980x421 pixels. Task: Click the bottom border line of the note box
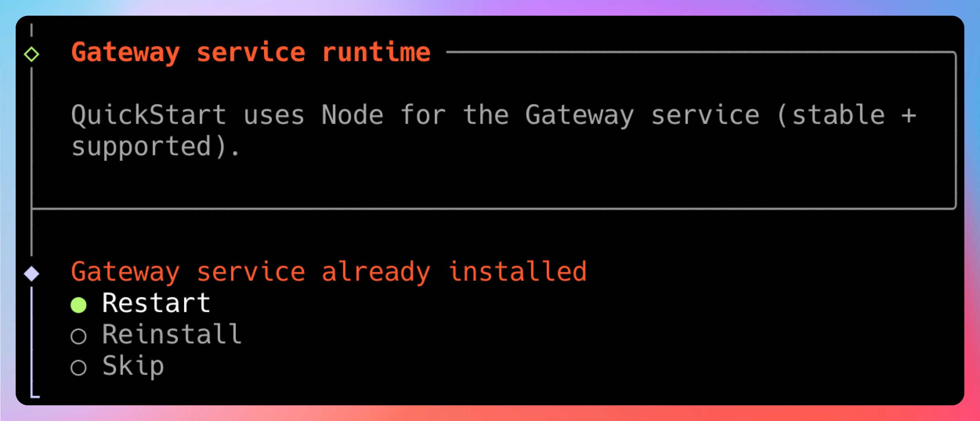click(x=494, y=209)
